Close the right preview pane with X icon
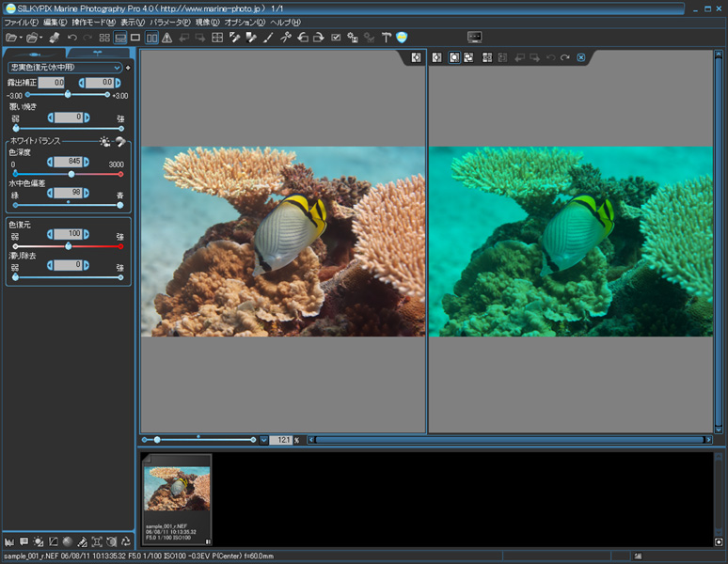This screenshot has height=564, width=728. pyautogui.click(x=581, y=57)
